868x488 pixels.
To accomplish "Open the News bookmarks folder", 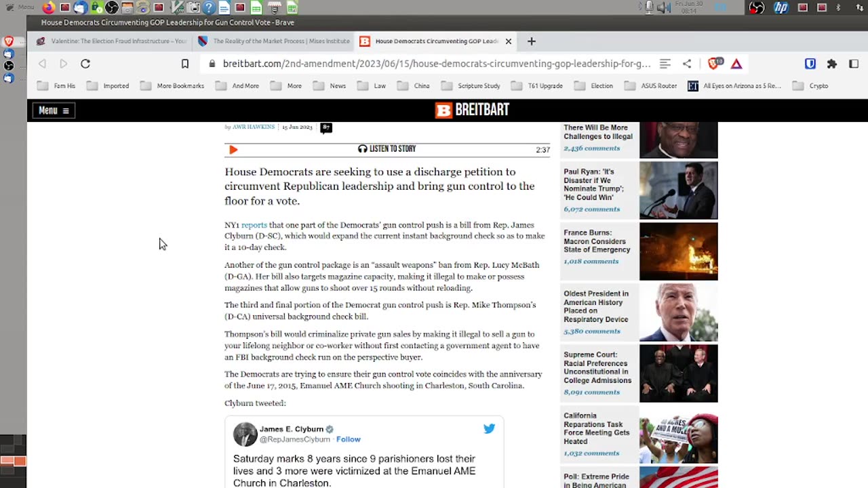I will click(330, 86).
